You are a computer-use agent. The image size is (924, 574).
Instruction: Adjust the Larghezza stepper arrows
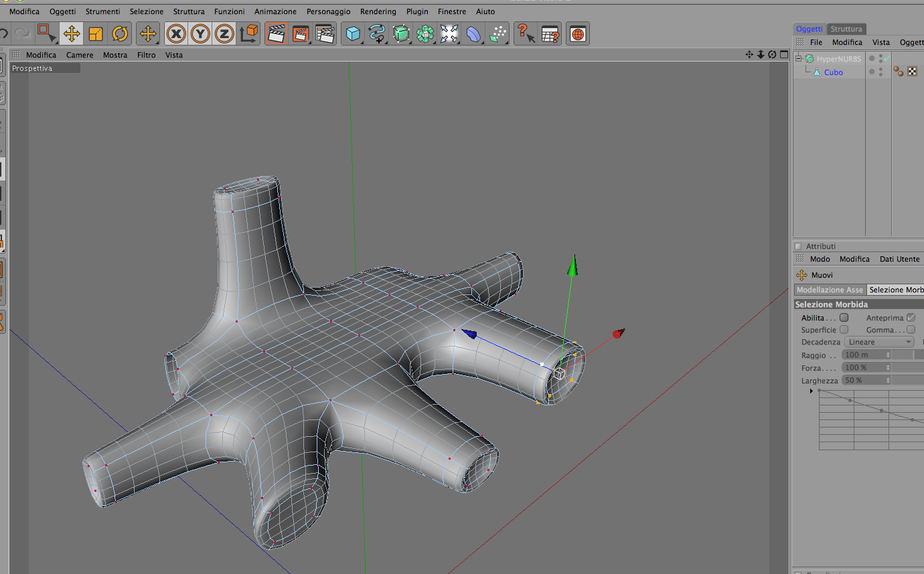click(x=889, y=380)
